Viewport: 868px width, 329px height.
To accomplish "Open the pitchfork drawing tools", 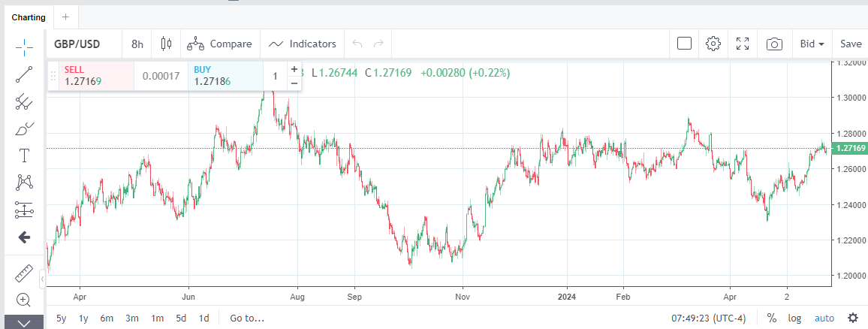I will [24, 101].
